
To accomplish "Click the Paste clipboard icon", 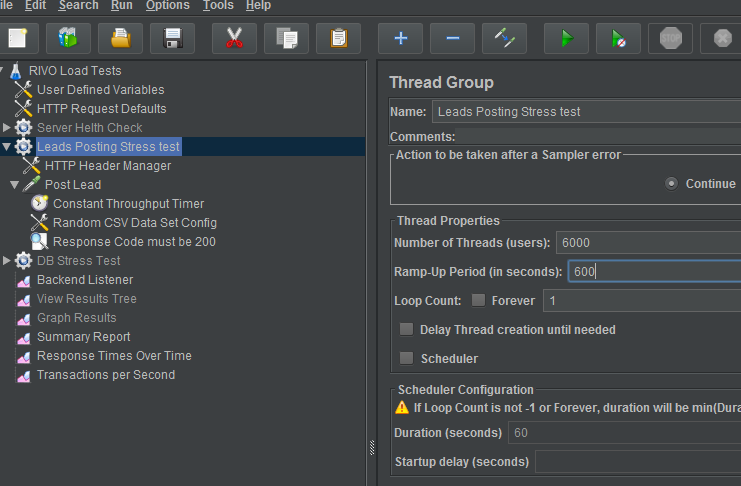I will coord(338,38).
